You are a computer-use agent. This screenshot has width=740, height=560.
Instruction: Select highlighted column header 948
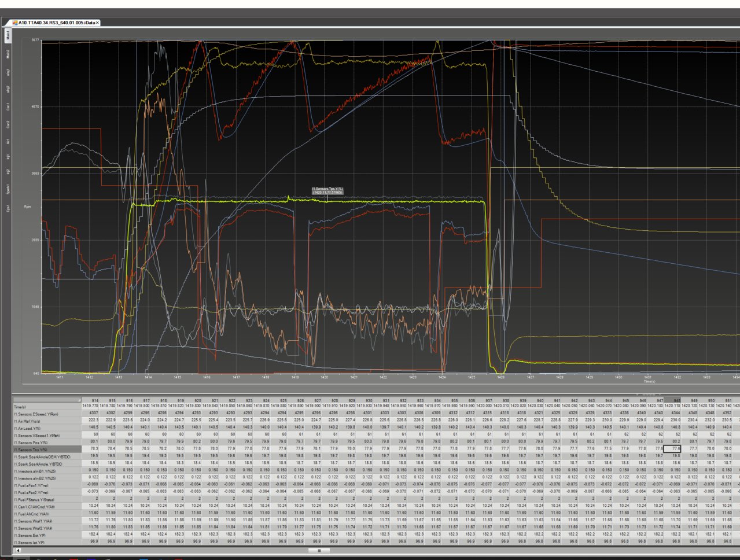(673, 400)
